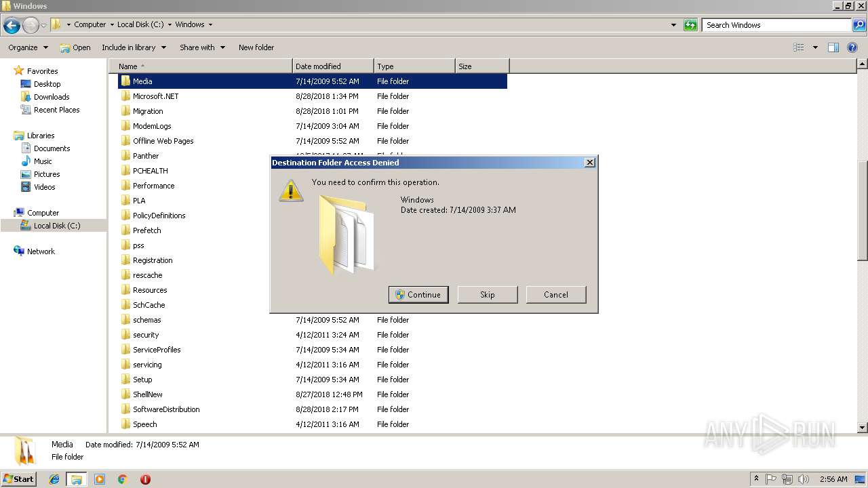Select Network in navigation pane
Screen dimensions: 868x488
coord(41,251)
